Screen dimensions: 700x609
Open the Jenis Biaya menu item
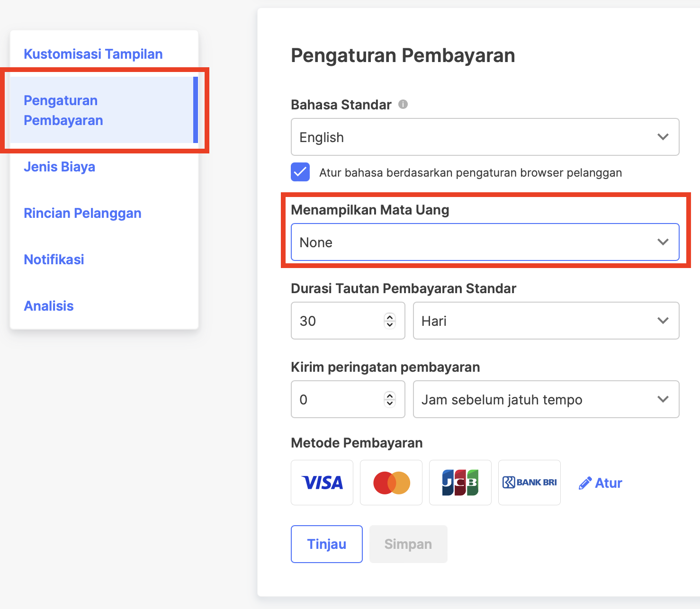pos(60,167)
